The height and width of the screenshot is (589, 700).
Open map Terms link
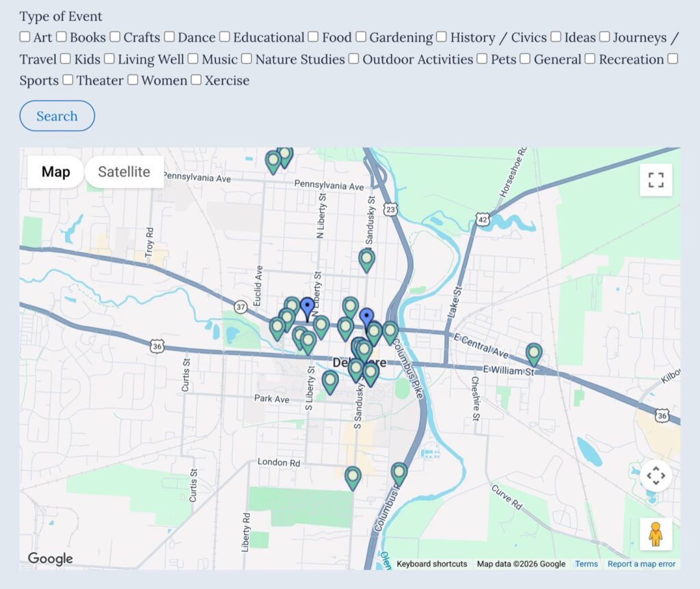point(586,564)
